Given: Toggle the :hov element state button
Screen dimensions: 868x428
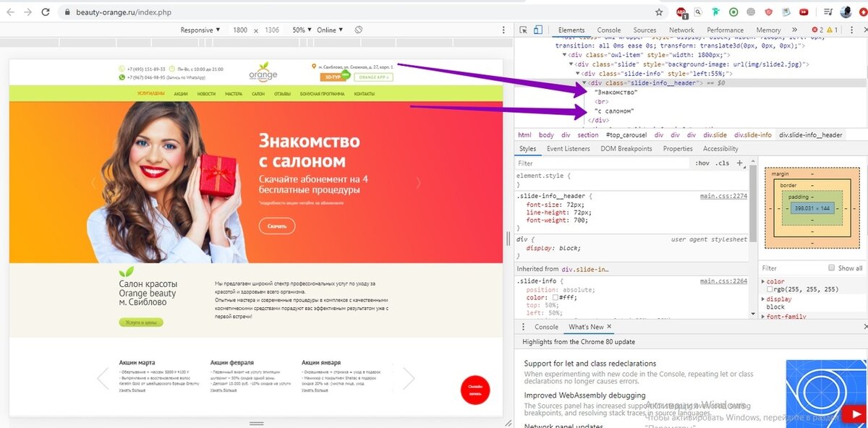Looking at the screenshot, I should (x=702, y=163).
